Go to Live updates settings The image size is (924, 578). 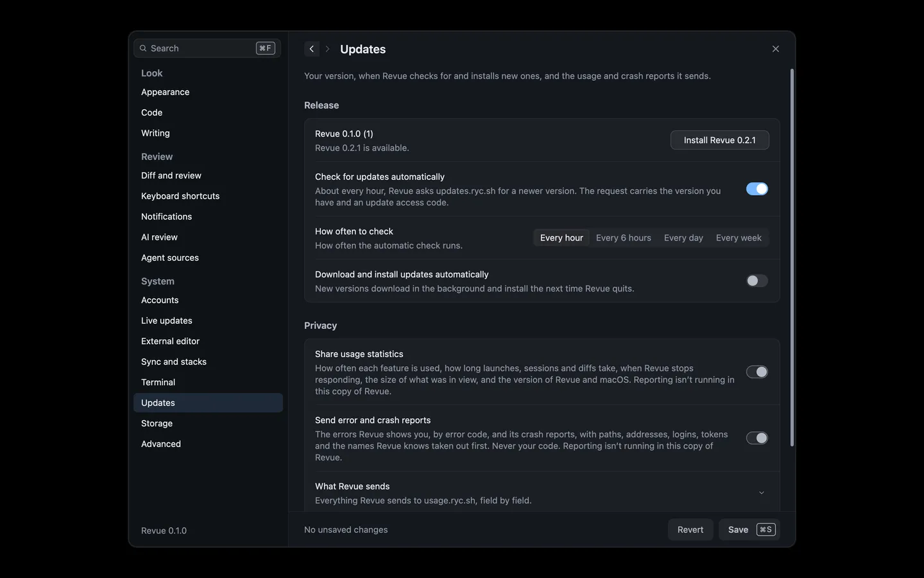pos(208,320)
